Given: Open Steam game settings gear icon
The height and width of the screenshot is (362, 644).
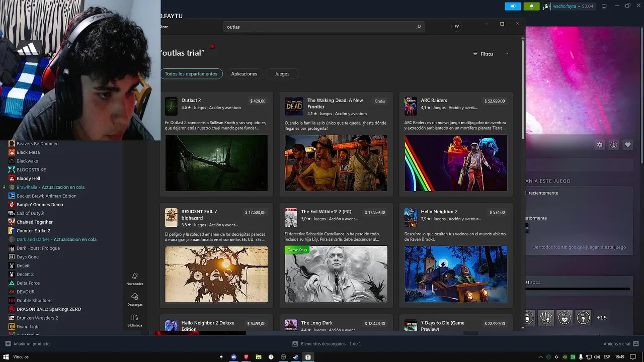Looking at the screenshot, I should (x=599, y=145).
